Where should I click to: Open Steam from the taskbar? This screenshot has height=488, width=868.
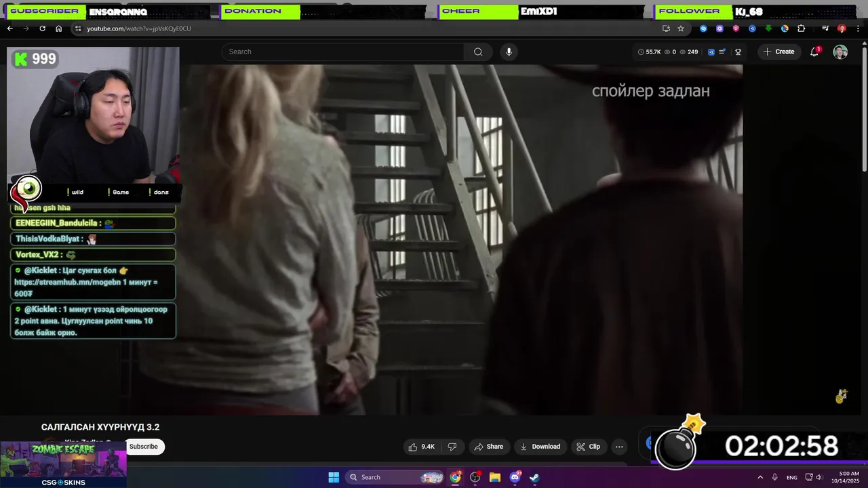(534, 477)
